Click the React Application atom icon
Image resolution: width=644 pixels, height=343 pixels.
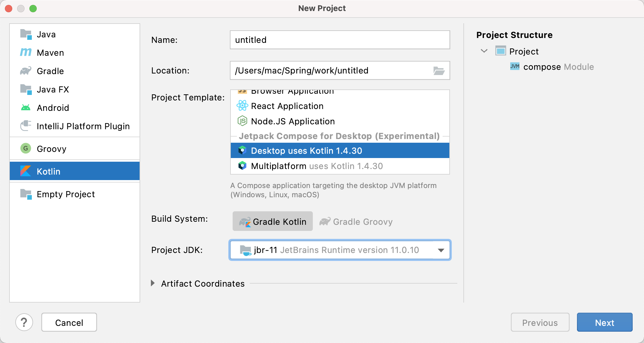(242, 106)
